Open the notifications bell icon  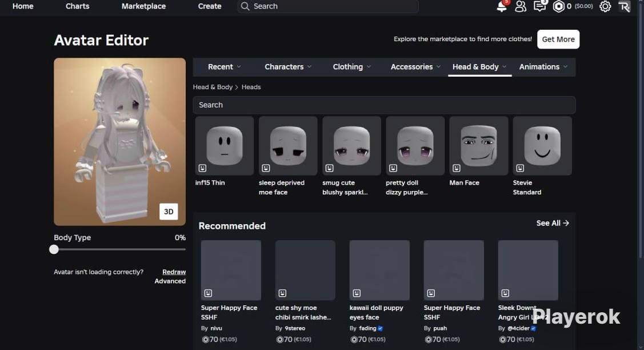(502, 6)
